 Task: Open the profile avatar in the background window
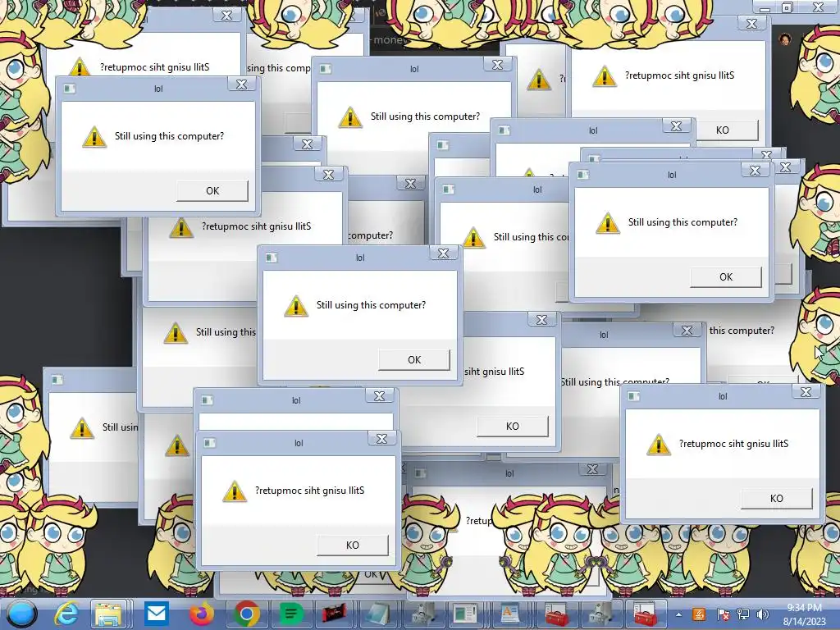[785, 39]
